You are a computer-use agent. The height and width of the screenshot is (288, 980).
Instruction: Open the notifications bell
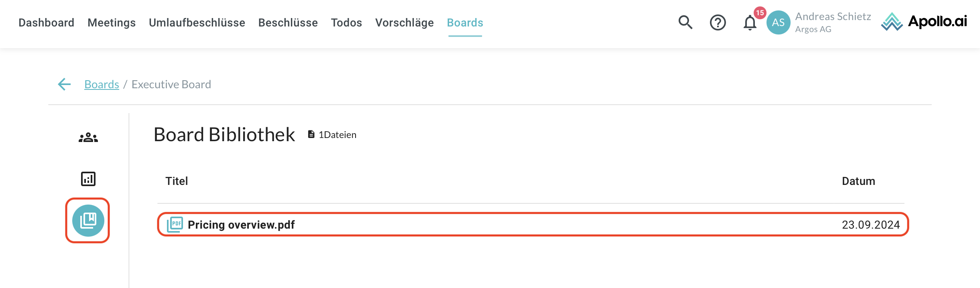click(x=750, y=23)
